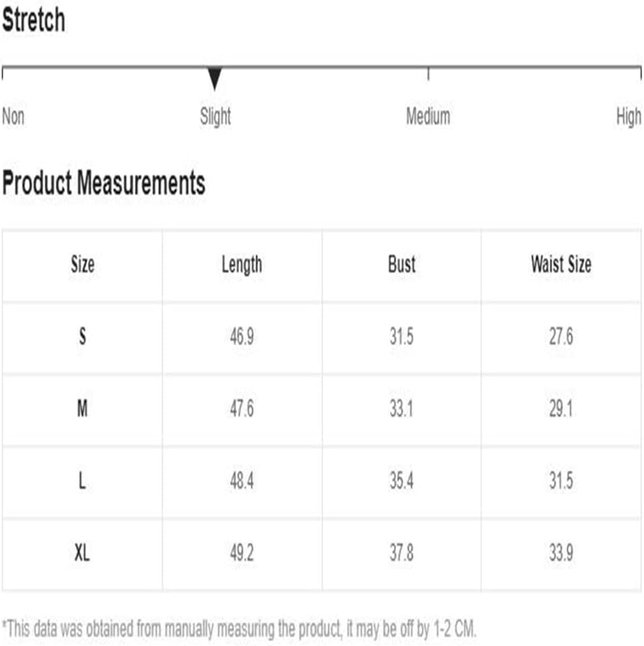
Task: Select the High stretch label
Action: [x=629, y=117]
